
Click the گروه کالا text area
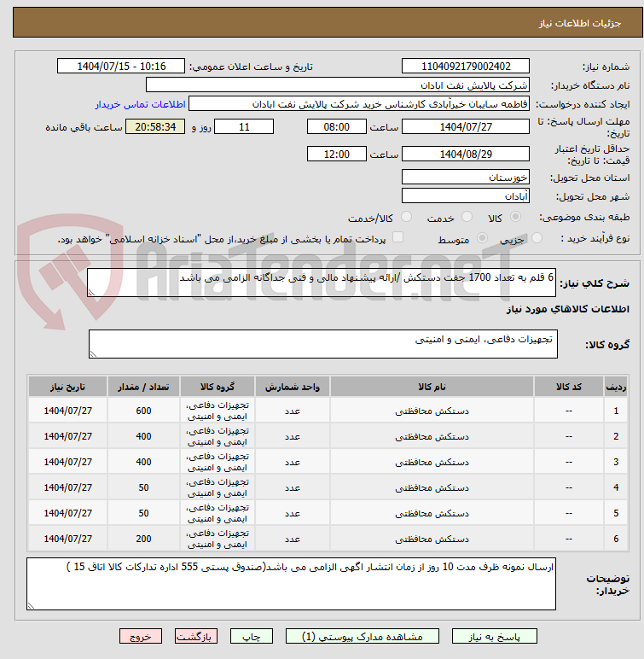click(323, 344)
